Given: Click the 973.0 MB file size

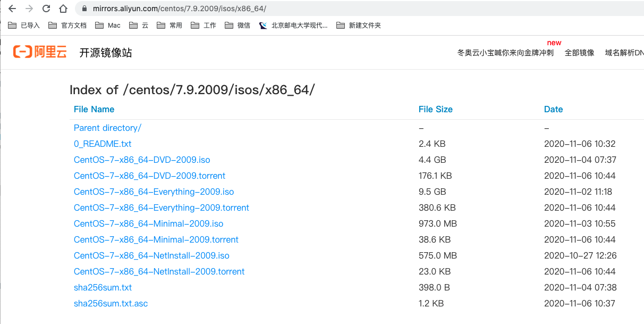Looking at the screenshot, I should tap(438, 223).
